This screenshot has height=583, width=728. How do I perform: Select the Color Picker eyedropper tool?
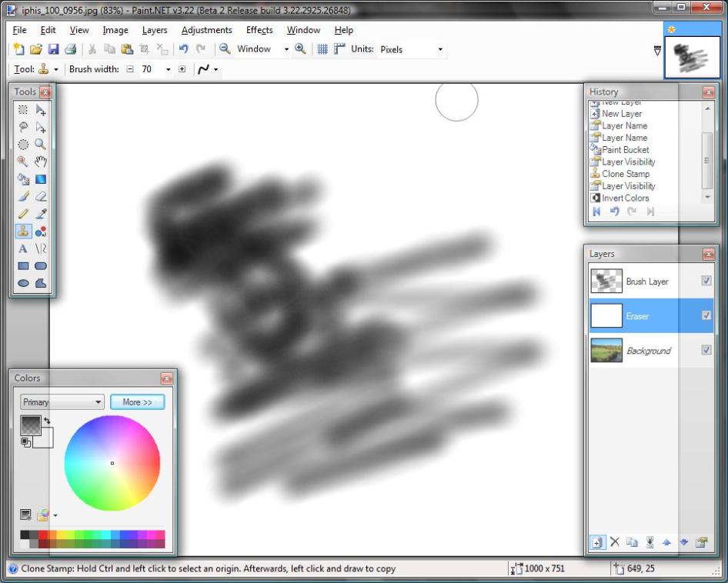[41, 214]
